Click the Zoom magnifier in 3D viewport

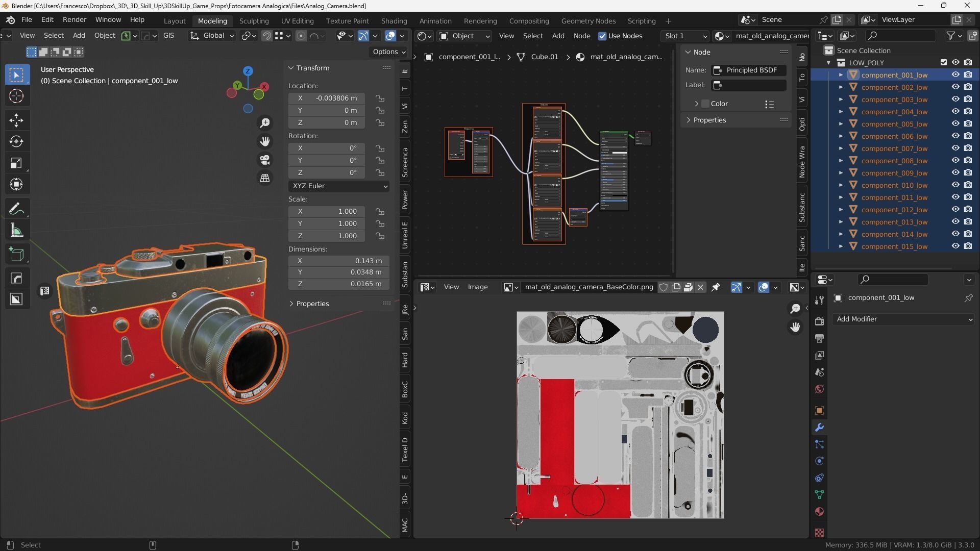click(x=265, y=123)
